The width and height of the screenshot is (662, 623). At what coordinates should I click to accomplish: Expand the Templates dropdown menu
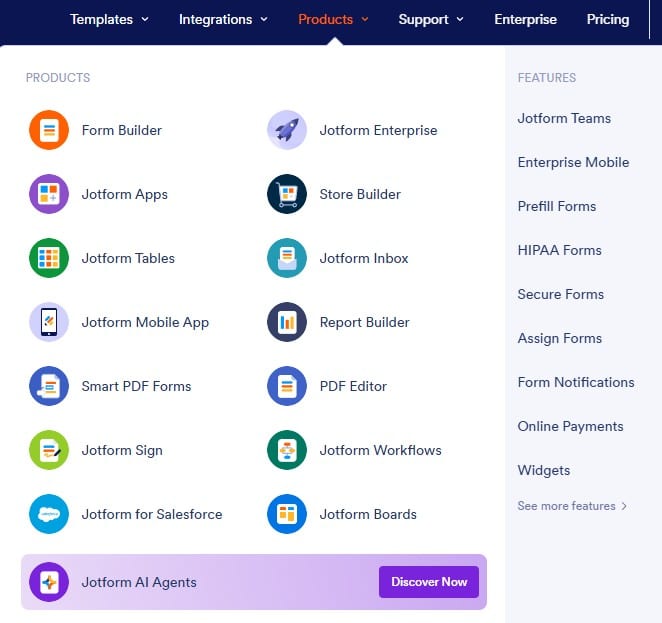tap(109, 19)
